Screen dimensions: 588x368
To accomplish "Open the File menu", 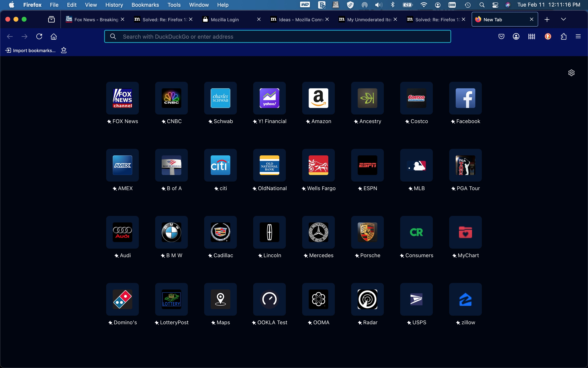I will [54, 5].
